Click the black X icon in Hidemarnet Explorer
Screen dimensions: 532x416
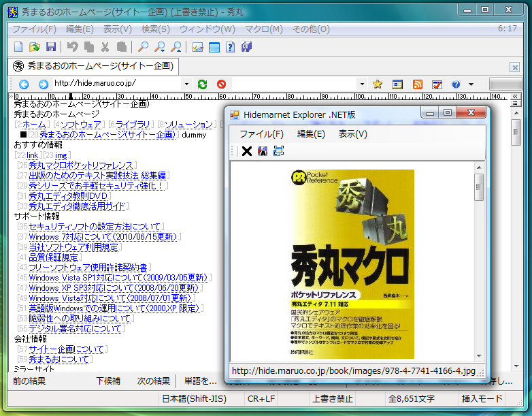click(247, 150)
